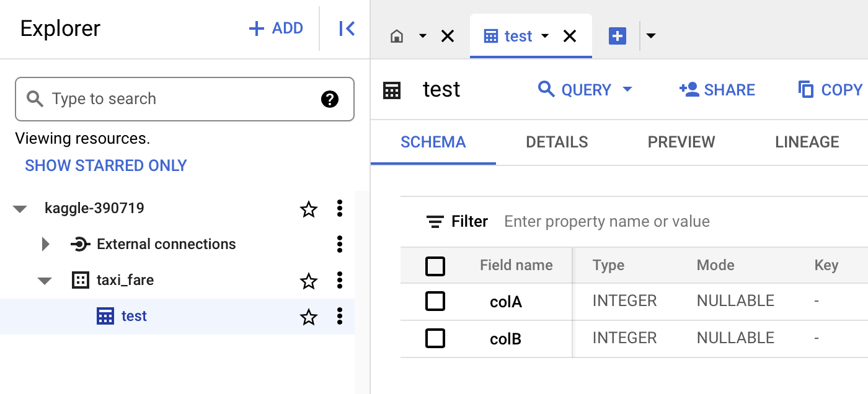Toggle the select-all fields checkbox
This screenshot has height=394, width=868.
[435, 266]
